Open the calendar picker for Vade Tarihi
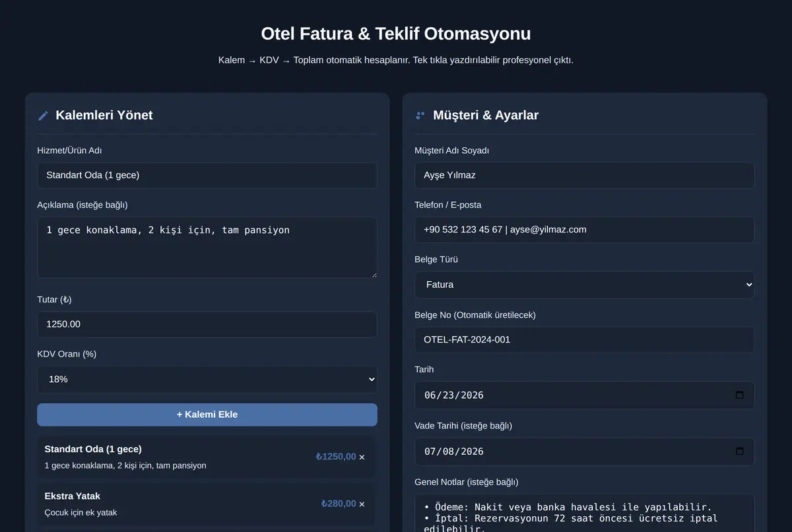The image size is (792, 532). [x=739, y=451]
